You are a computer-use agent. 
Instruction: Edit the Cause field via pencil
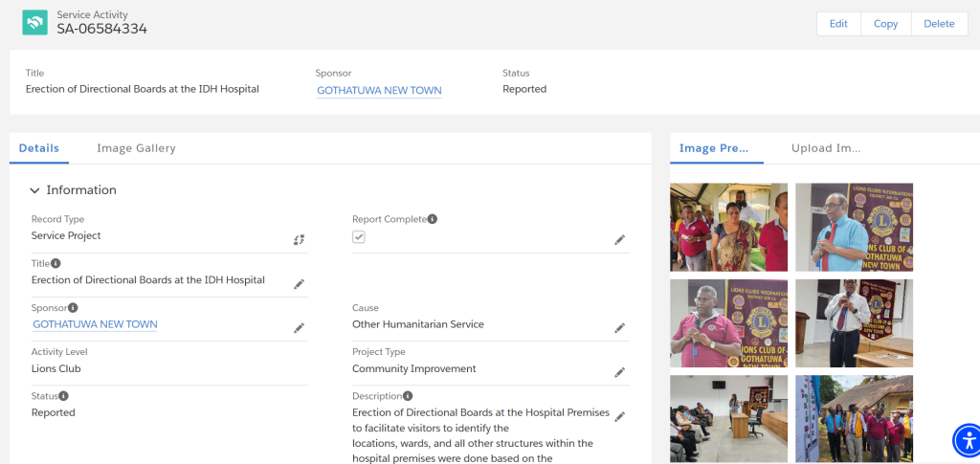click(619, 328)
